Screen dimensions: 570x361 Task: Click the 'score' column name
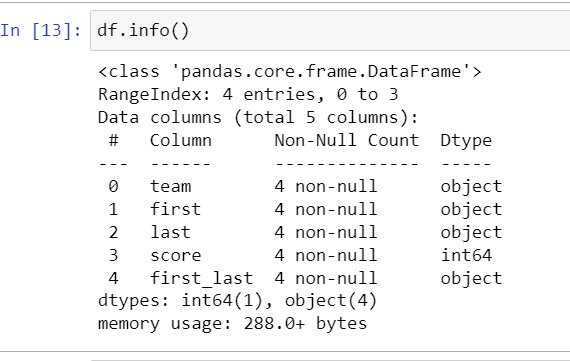[176, 256]
